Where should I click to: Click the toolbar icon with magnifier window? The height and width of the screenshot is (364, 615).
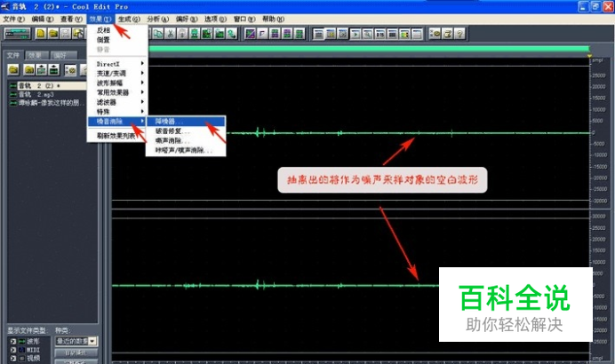coord(368,34)
